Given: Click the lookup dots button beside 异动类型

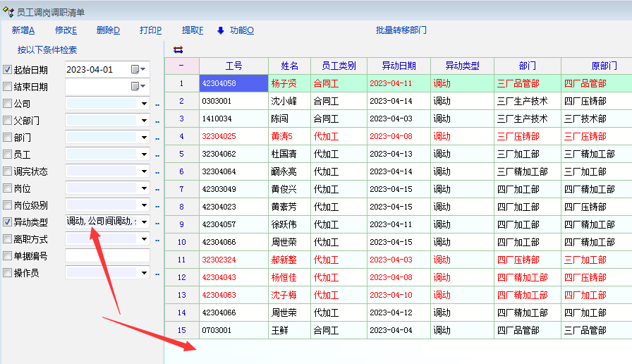Looking at the screenshot, I should (x=157, y=223).
